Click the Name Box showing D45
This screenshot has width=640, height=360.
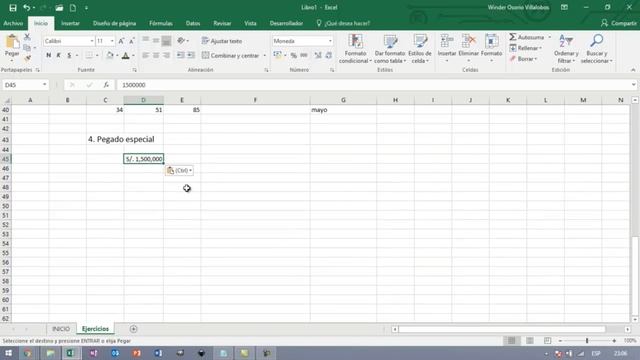[25, 85]
